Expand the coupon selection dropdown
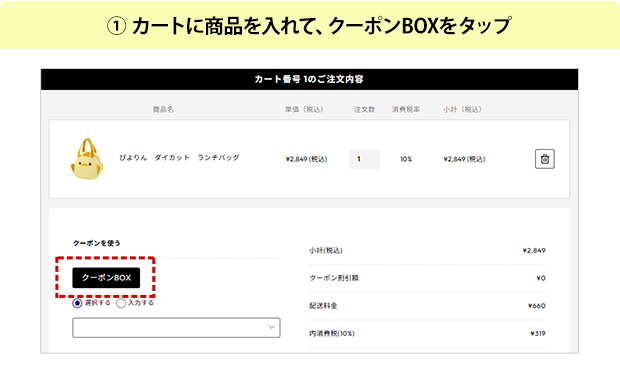This screenshot has width=620, height=374. coord(176,327)
